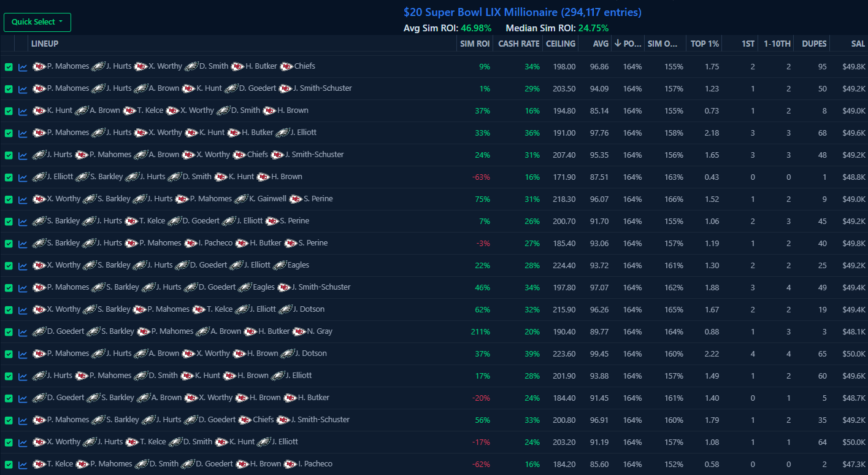Open chart icon for 215.90 ceiling lineup
This screenshot has width=868, height=475.
[23, 310]
